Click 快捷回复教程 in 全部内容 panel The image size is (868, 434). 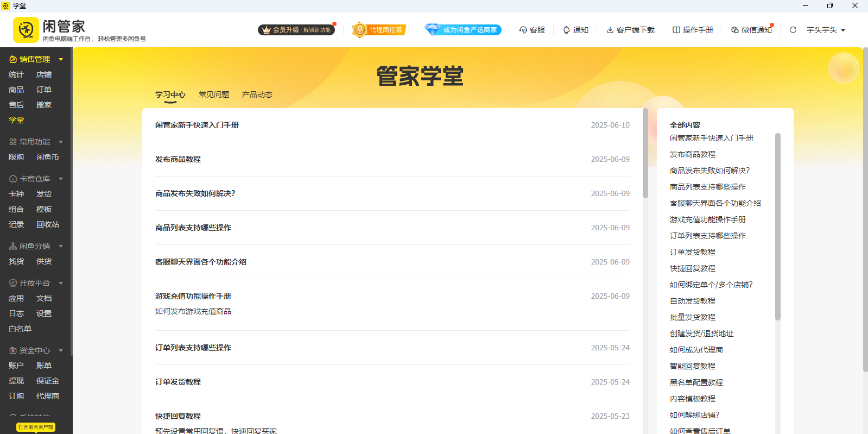click(693, 268)
